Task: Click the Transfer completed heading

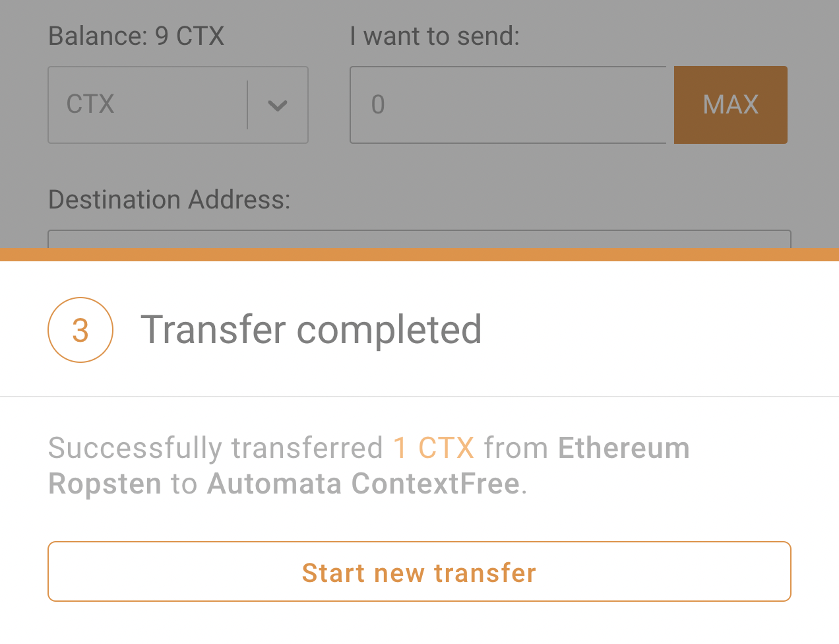Action: [x=311, y=330]
